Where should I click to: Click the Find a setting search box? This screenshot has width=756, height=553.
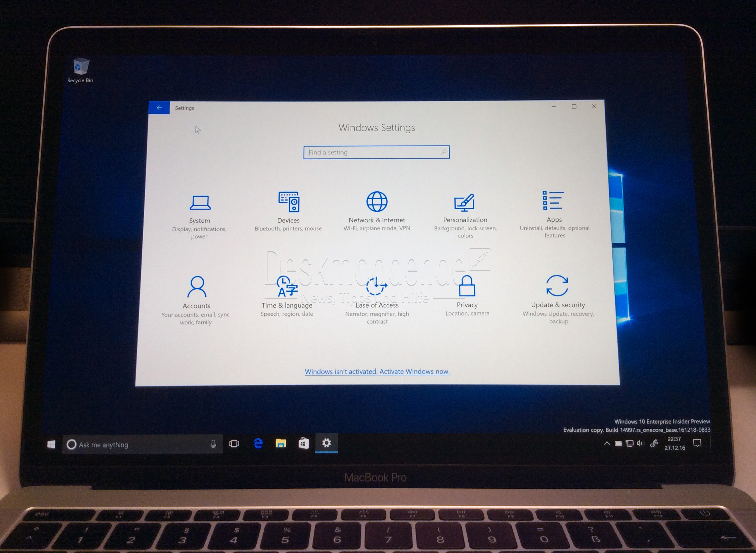[377, 152]
